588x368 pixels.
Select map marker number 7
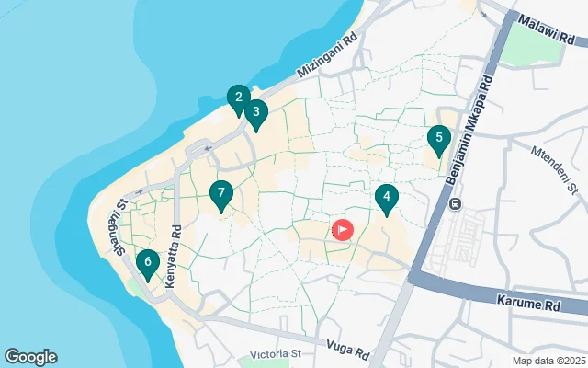[221, 196]
